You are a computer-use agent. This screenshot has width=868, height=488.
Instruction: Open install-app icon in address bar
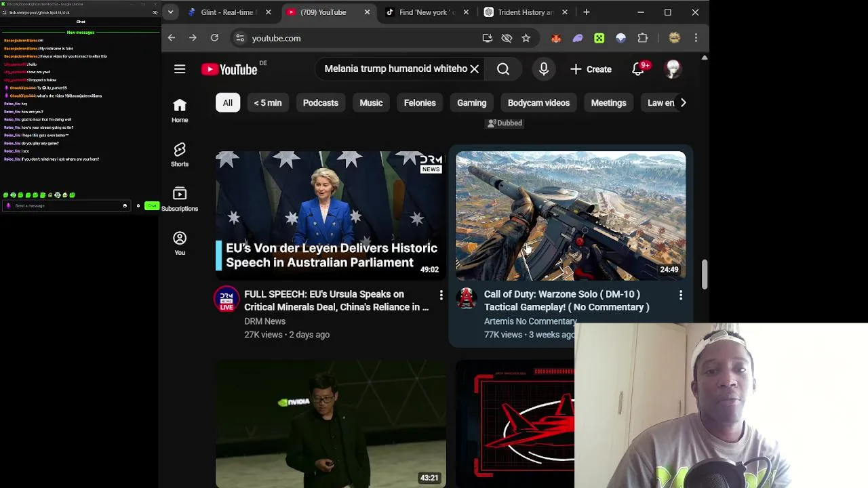tap(488, 38)
